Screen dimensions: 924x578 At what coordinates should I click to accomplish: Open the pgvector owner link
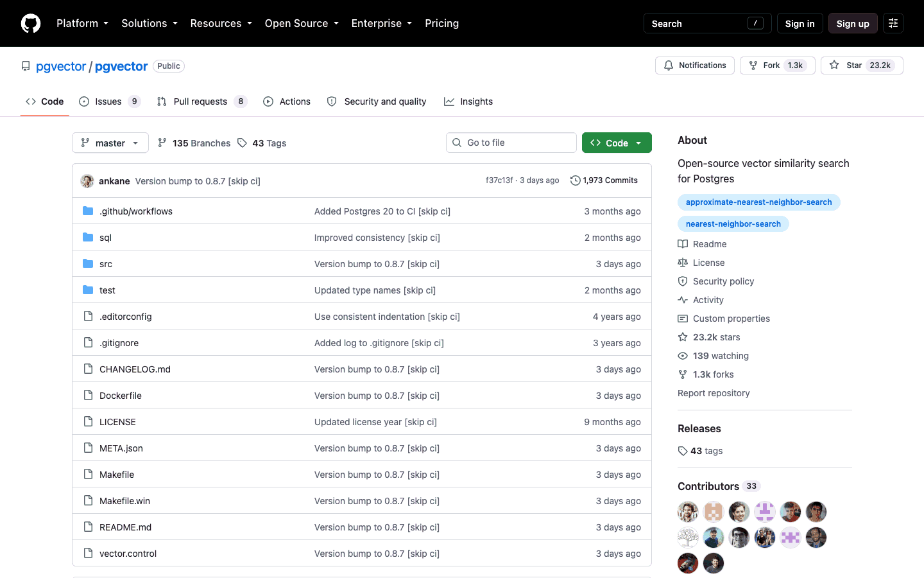pyautogui.click(x=61, y=66)
